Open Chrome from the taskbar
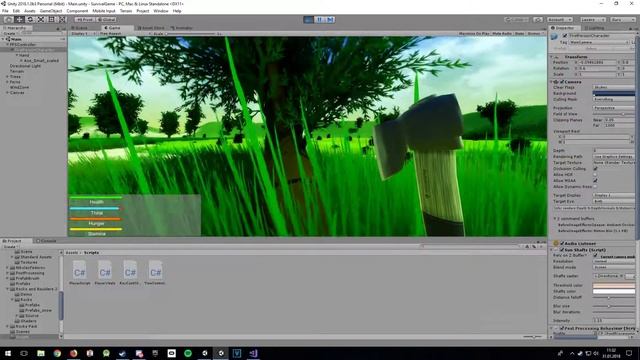The width and height of the screenshot is (640, 360). [57, 353]
